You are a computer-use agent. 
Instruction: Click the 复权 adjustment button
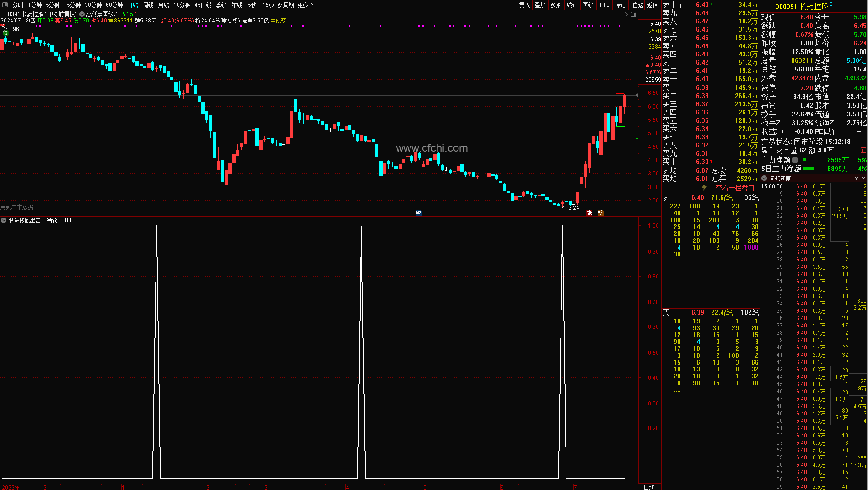click(524, 5)
